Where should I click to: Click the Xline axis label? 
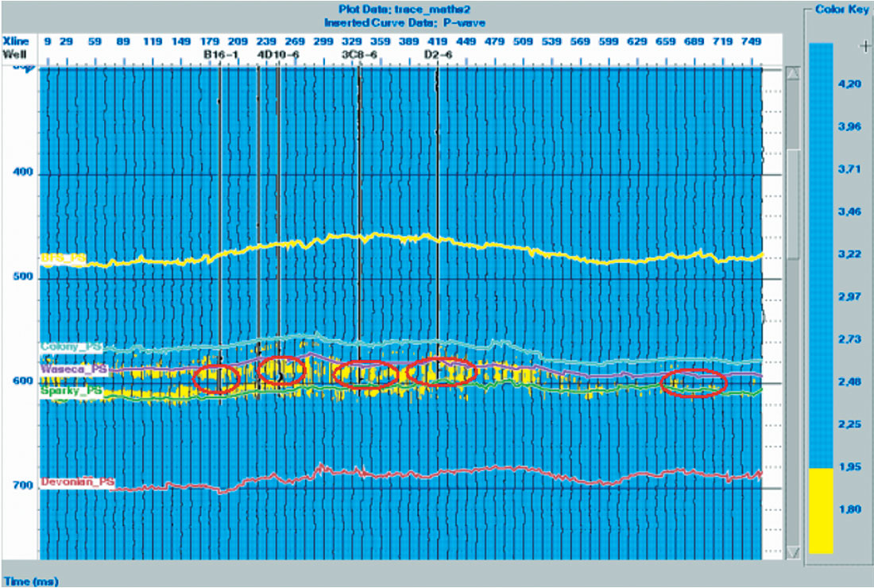coord(16,42)
